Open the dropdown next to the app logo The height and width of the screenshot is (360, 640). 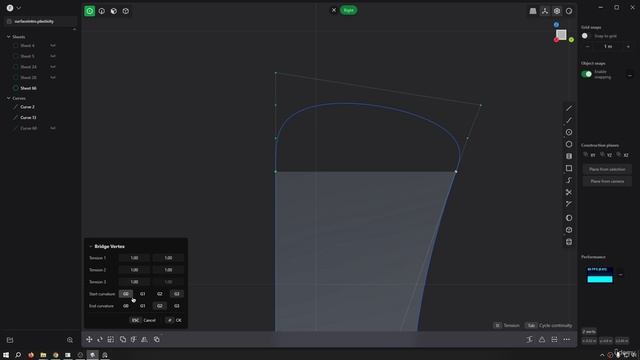(x=18, y=8)
